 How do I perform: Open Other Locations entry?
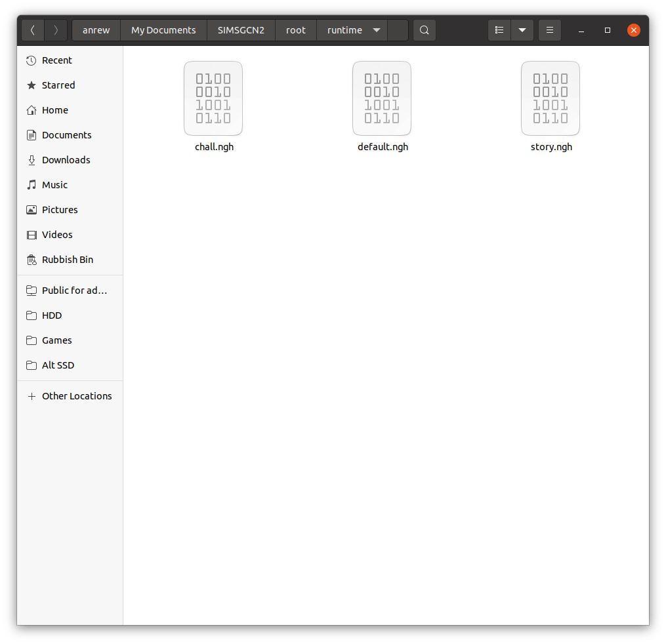coord(77,396)
